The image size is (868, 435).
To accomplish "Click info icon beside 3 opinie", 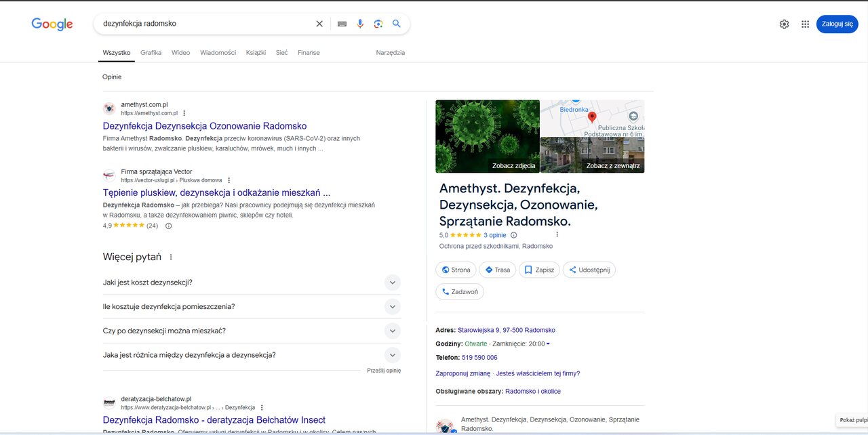I will point(513,235).
